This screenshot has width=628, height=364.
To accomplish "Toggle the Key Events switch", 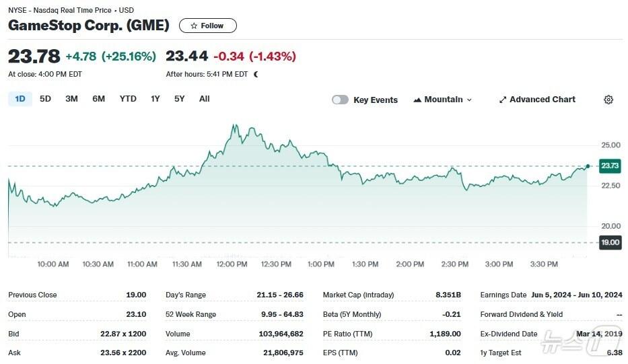I will tap(341, 100).
